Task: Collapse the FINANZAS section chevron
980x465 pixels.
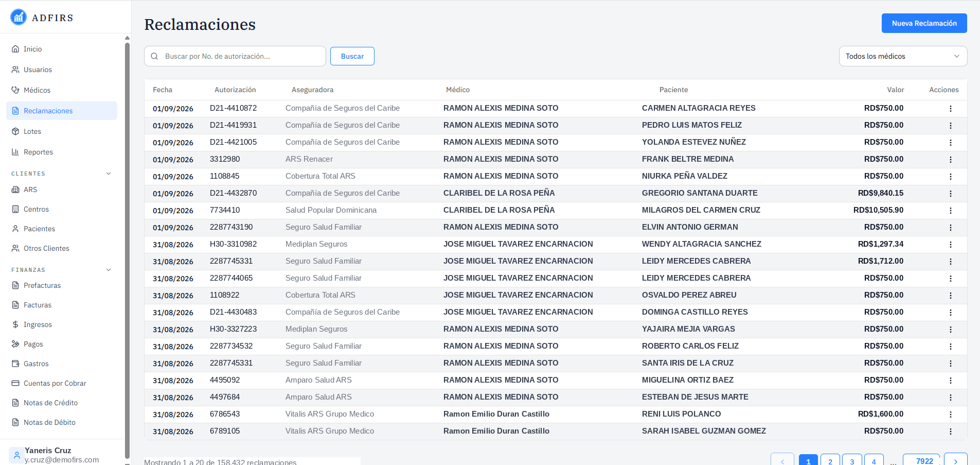Action: tap(109, 270)
